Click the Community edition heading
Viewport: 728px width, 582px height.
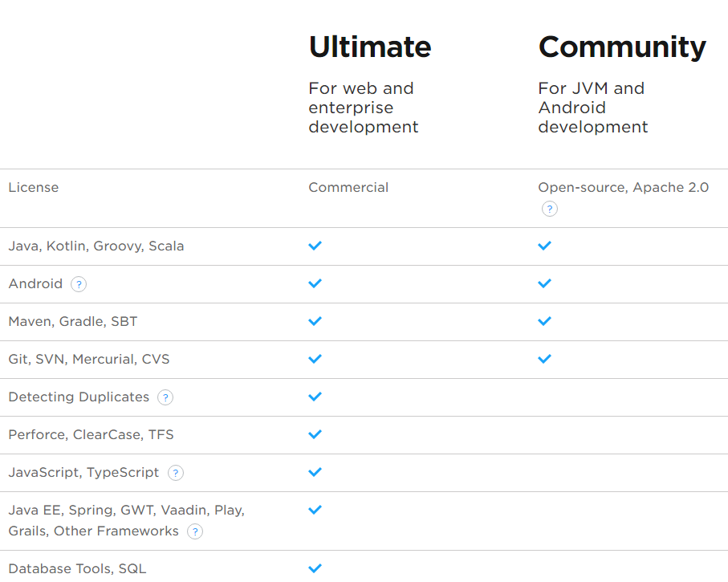[622, 47]
